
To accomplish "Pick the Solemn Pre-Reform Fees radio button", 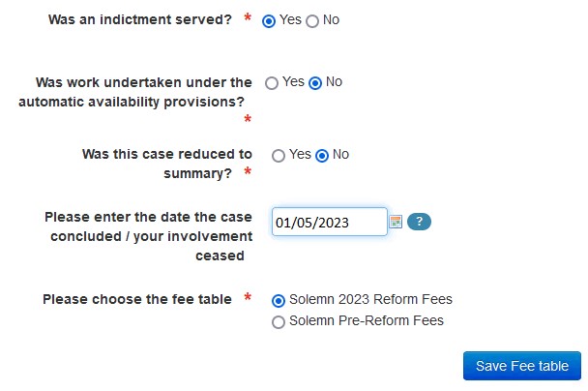I will click(x=279, y=322).
